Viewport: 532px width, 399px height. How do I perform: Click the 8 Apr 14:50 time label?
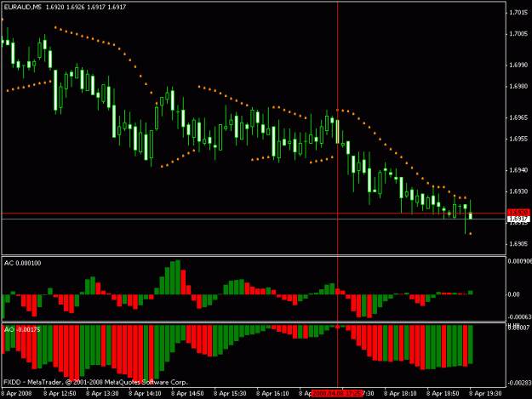point(187,394)
